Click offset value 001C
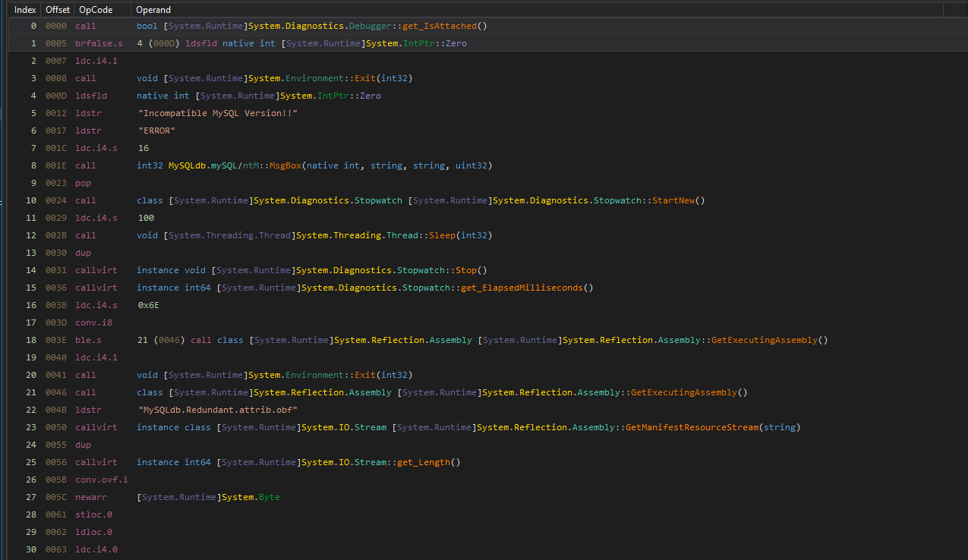The width and height of the screenshot is (968, 560). click(x=56, y=148)
